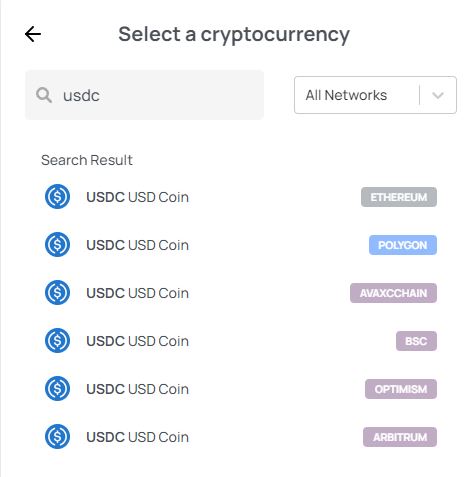
Task: Go back using the left arrow icon
Action: coord(33,34)
